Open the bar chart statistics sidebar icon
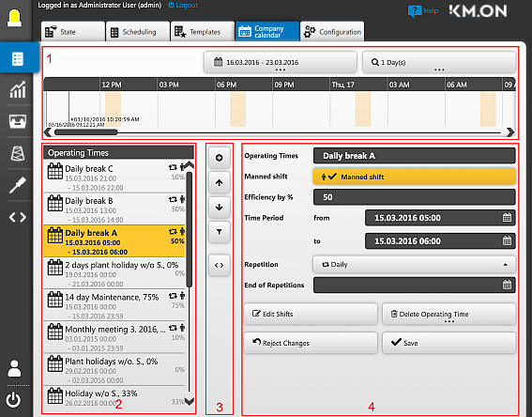Image resolution: width=532 pixels, height=417 pixels. 17,89
